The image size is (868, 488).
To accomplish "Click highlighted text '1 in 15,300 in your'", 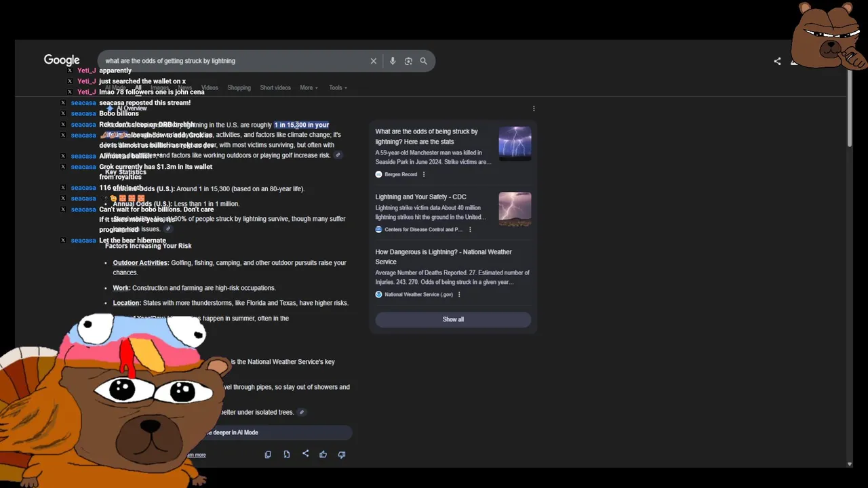I will tap(301, 125).
